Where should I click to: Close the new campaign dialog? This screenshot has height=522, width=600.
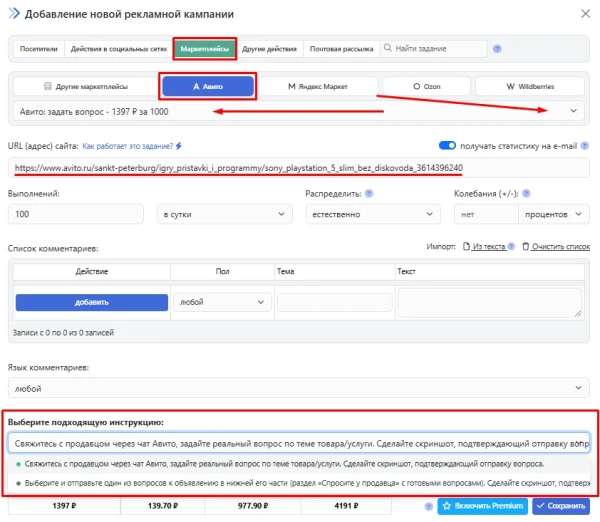click(584, 12)
